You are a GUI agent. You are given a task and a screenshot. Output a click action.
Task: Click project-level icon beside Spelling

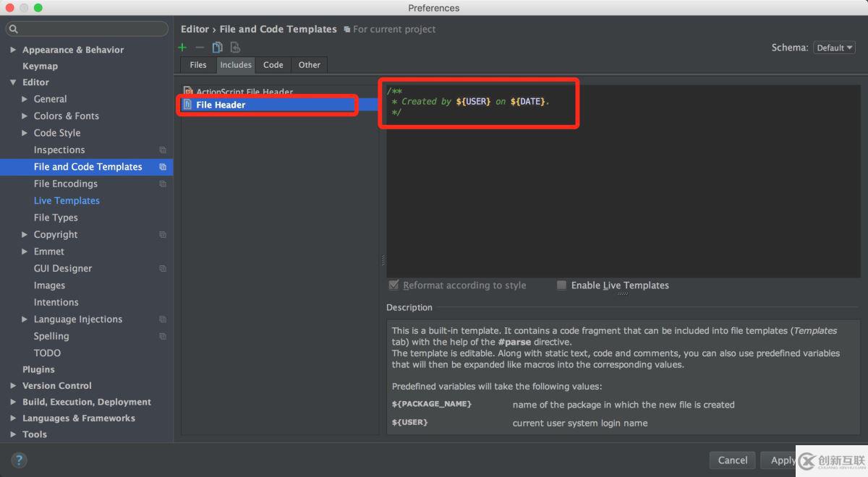coord(163,337)
